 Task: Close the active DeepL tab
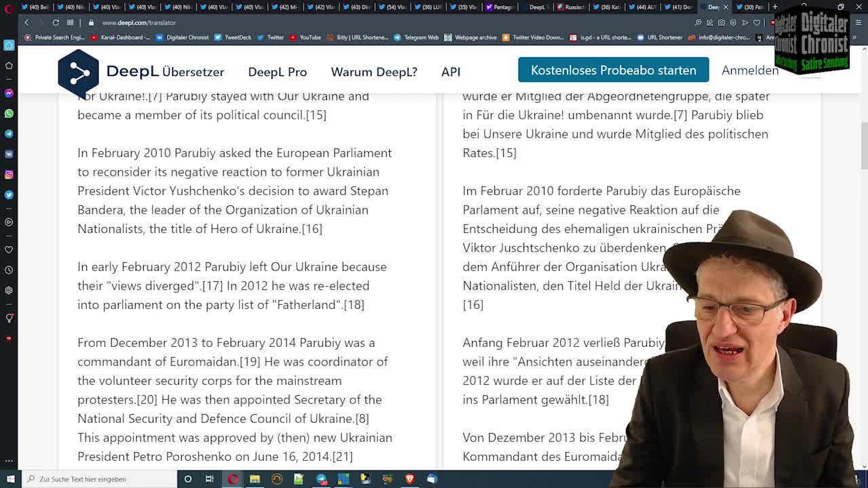(726, 7)
